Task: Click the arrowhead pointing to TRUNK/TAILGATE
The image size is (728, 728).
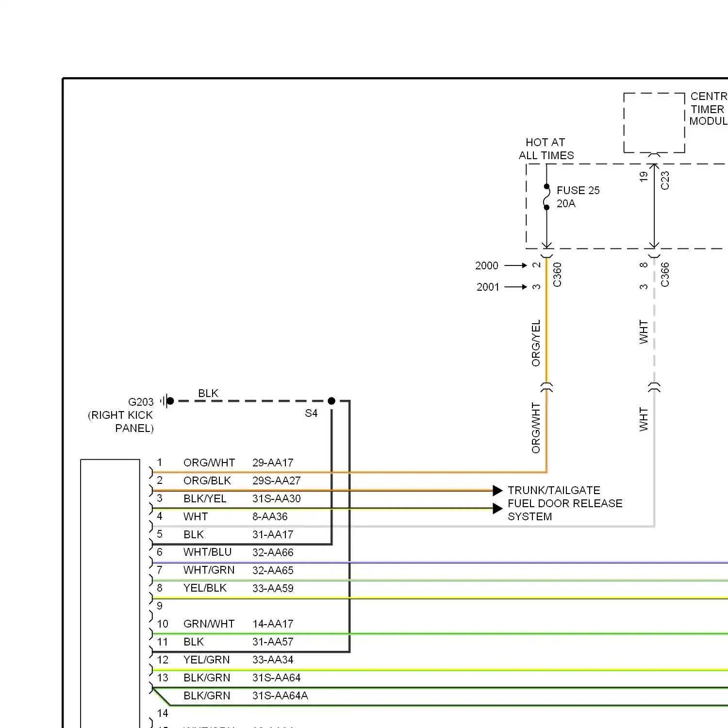Action: [497, 490]
